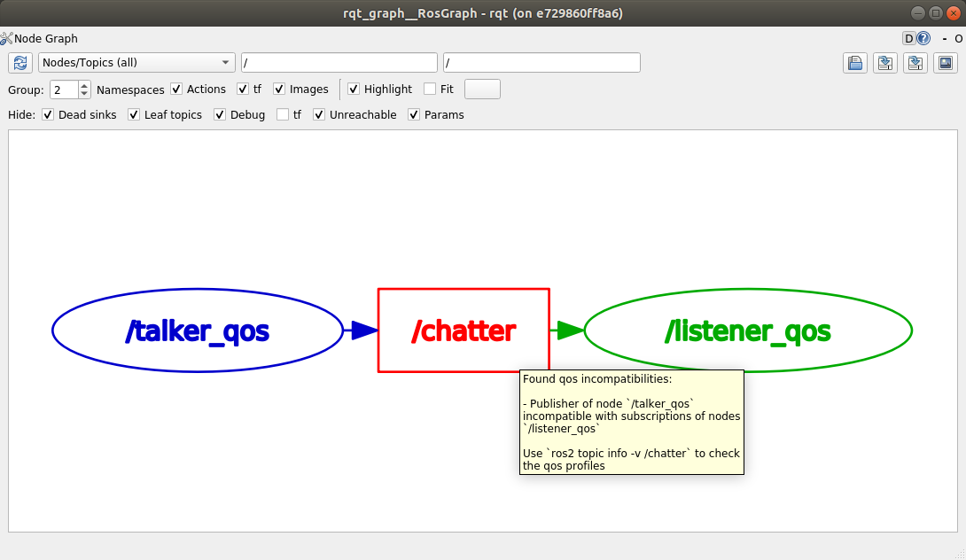Screen dimensions: 966x560
Task: Save the graph as an image
Action: [945, 62]
